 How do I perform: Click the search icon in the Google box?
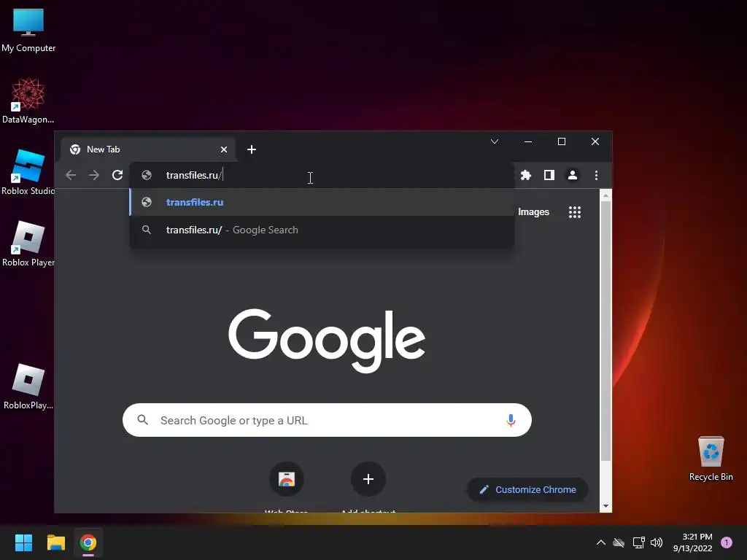pyautogui.click(x=142, y=419)
